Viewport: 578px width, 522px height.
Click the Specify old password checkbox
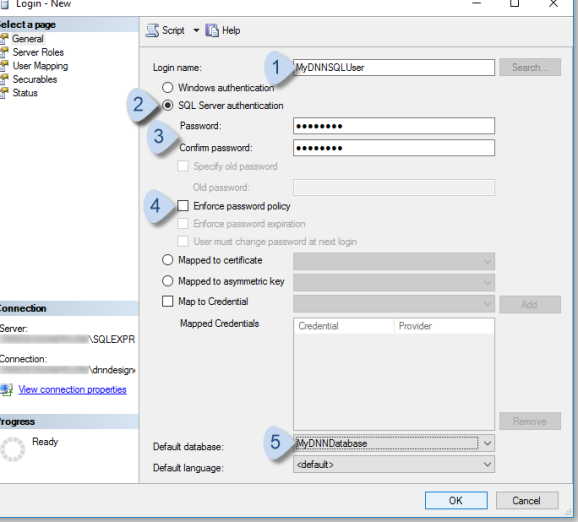tap(183, 166)
